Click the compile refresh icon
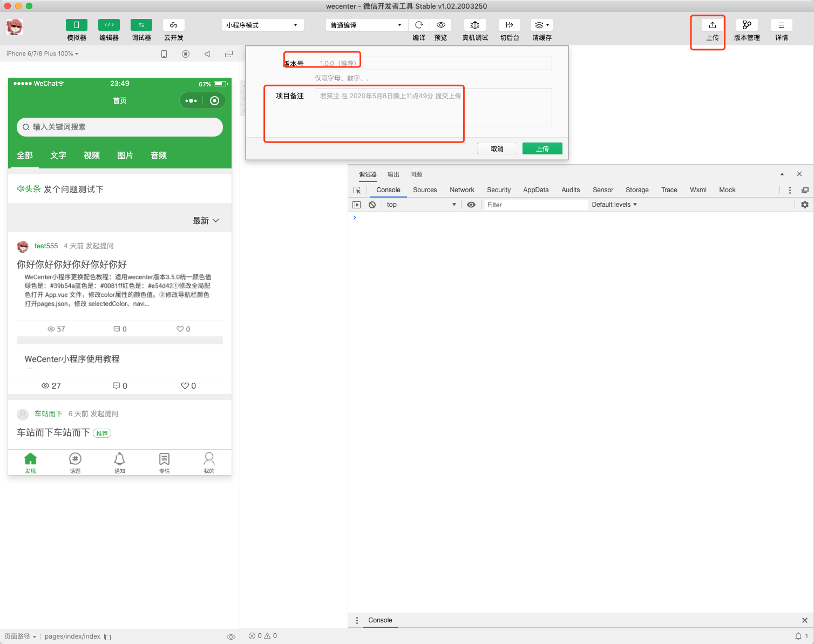Viewport: 814px width, 644px height. 419,25
